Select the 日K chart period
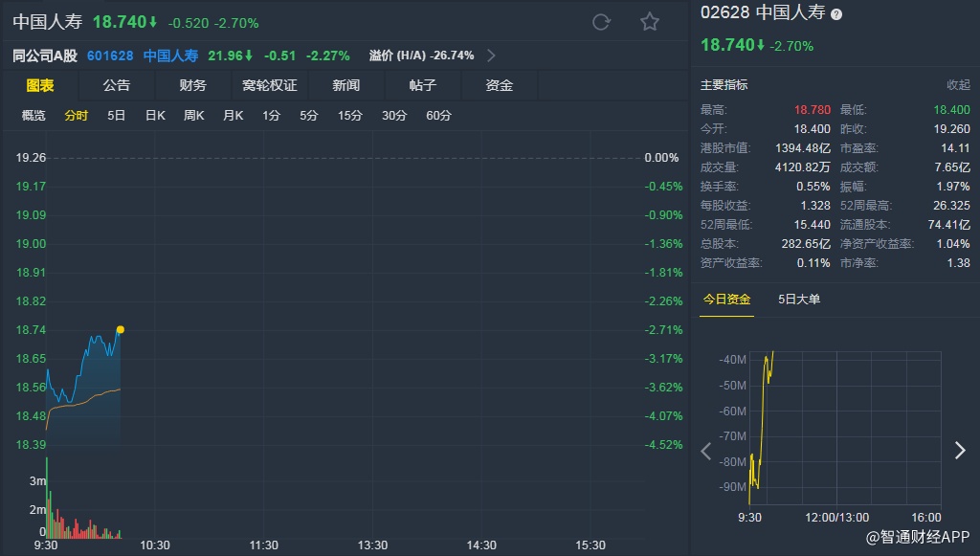The image size is (980, 556). click(155, 116)
